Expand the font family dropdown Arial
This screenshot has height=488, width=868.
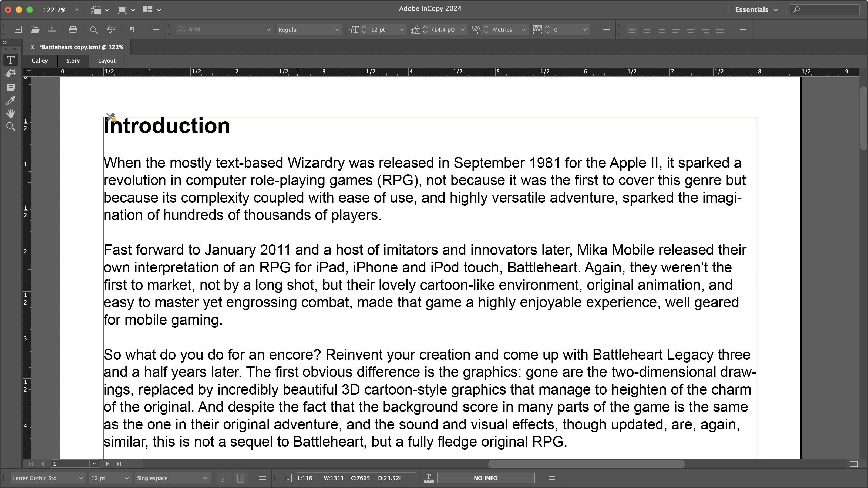pyautogui.click(x=268, y=29)
